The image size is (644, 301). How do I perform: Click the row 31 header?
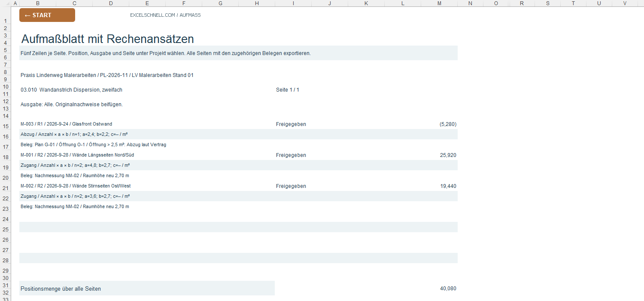pos(6,286)
